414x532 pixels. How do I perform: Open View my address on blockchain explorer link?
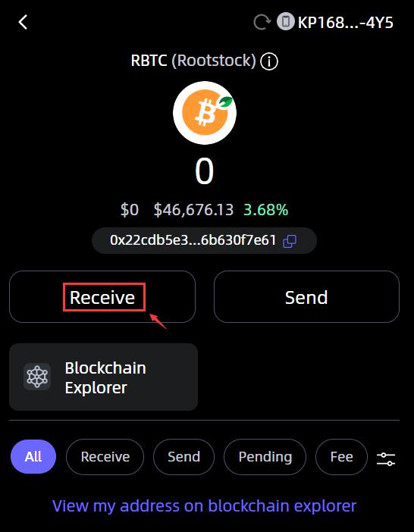click(x=204, y=505)
